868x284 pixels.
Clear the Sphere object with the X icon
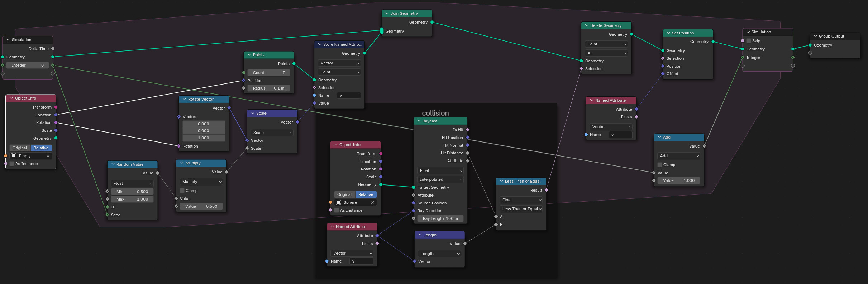[x=373, y=202]
